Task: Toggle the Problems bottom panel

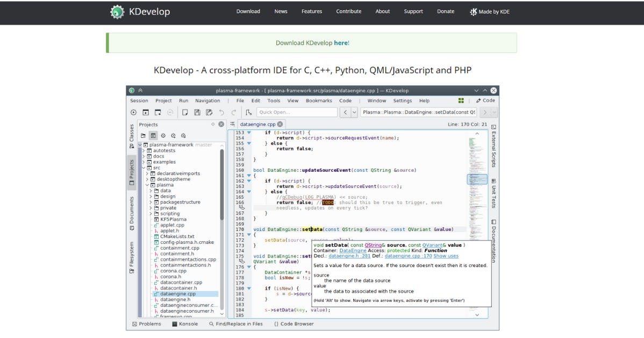Action: [147, 324]
